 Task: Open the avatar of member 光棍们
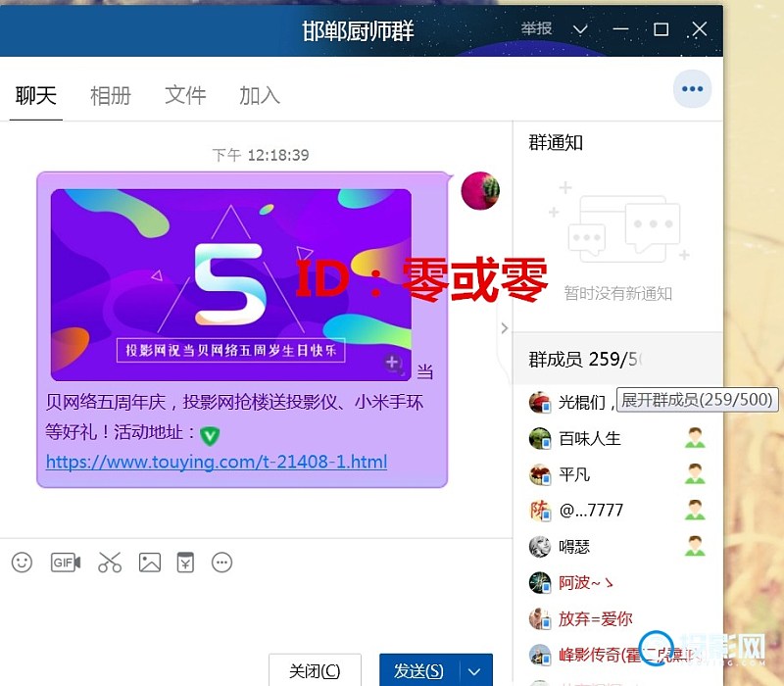540,402
